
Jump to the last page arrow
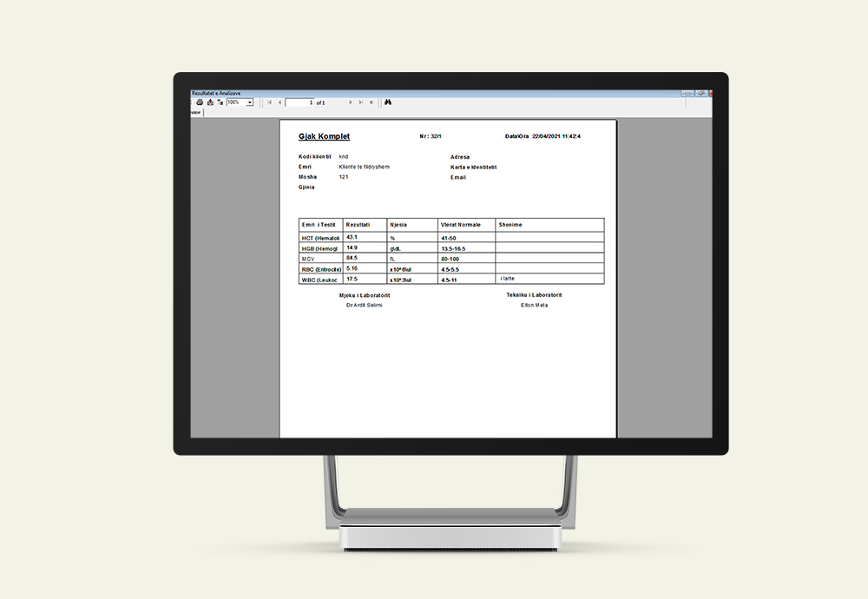(361, 102)
